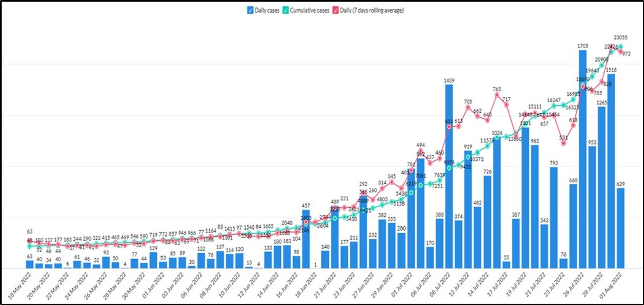Click the daily cases bar labeled 457
This screenshot has height=305, width=644.
(306, 239)
